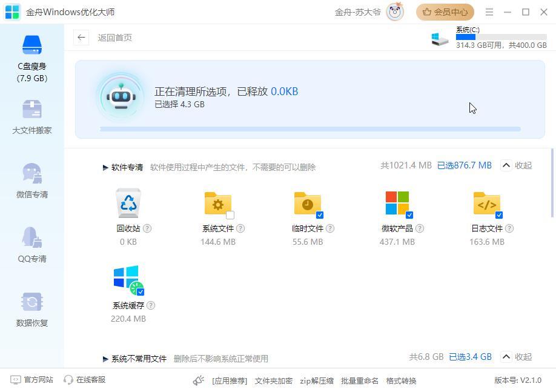
Task: Click the 会员中心 button
Action: (x=445, y=12)
